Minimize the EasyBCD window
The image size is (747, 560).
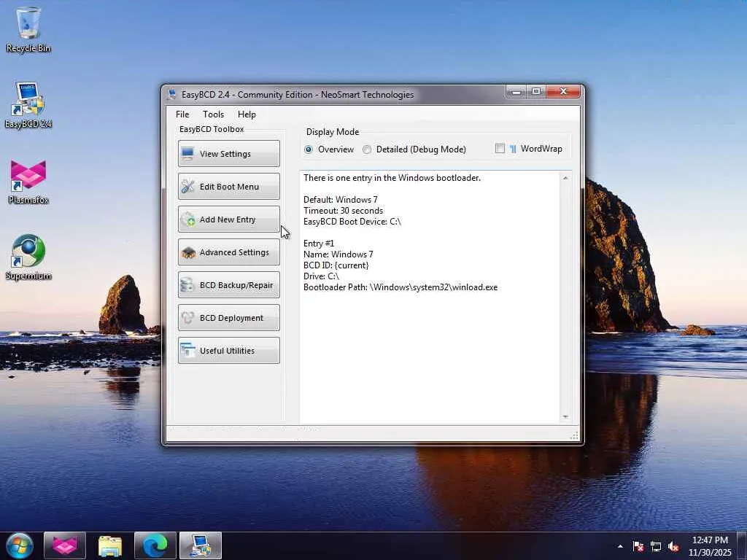(x=516, y=91)
